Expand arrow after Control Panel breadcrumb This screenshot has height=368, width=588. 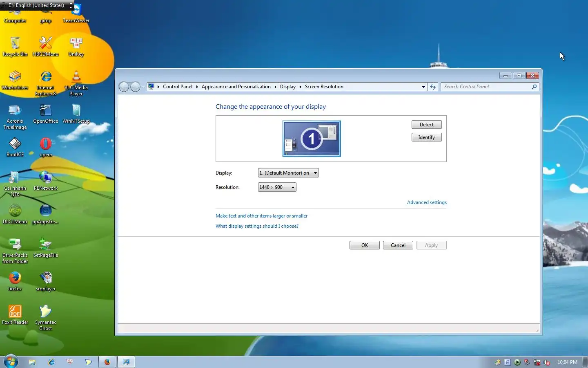(196, 87)
